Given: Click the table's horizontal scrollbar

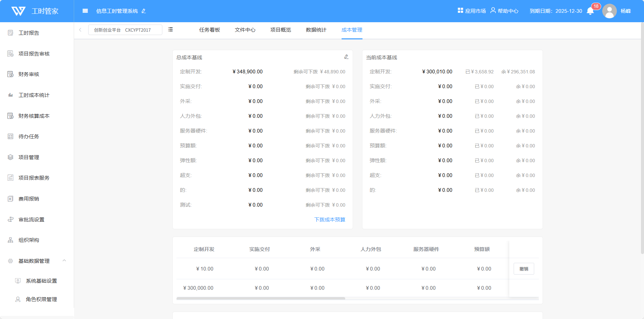Looking at the screenshot, I should (261, 298).
